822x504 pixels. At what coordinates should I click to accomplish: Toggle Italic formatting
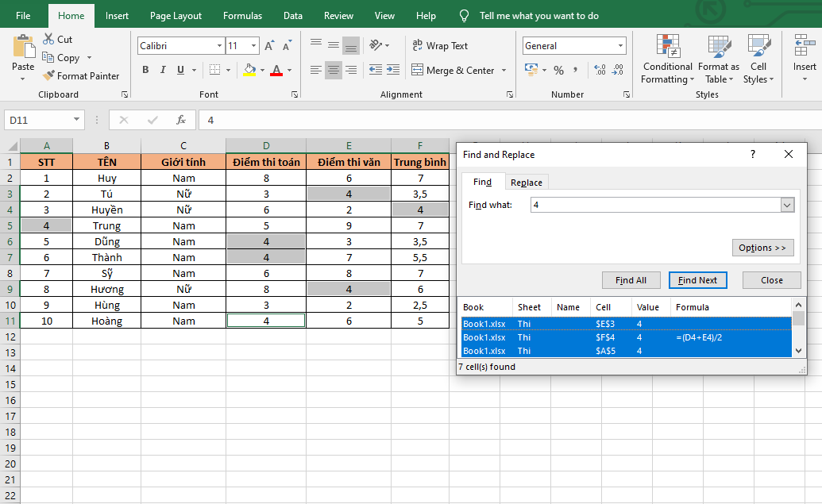[x=163, y=71]
